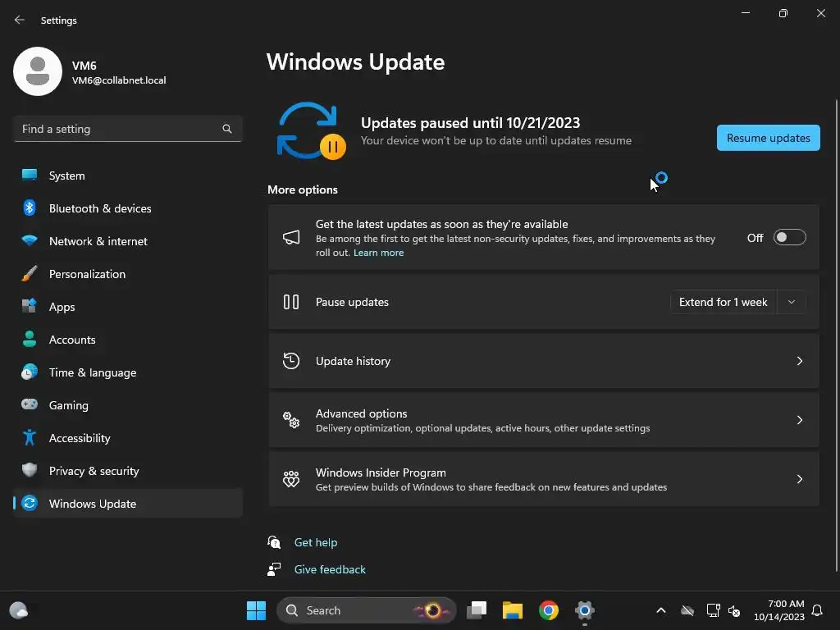The image size is (840, 630).
Task: Click the Network Wi-Fi icon in sidebar
Action: pyautogui.click(x=30, y=240)
